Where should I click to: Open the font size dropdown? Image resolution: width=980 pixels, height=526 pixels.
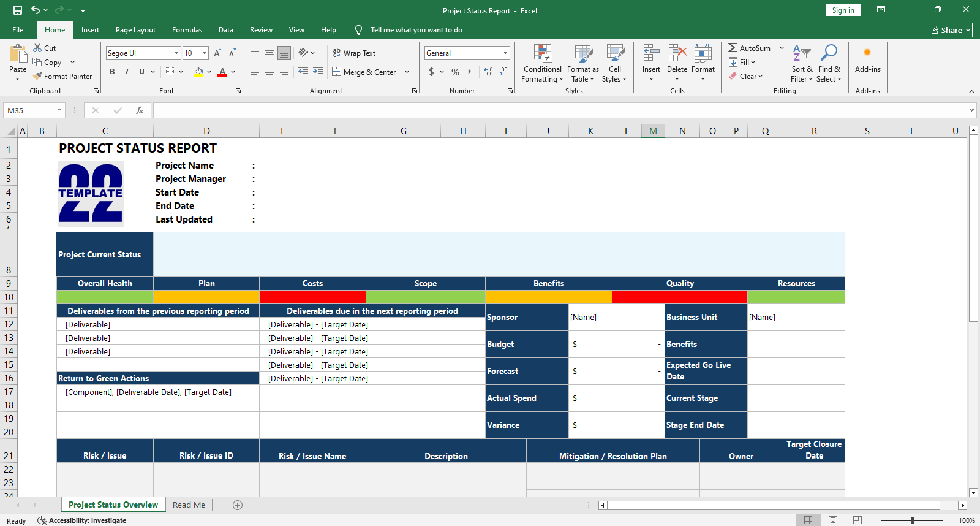point(204,53)
